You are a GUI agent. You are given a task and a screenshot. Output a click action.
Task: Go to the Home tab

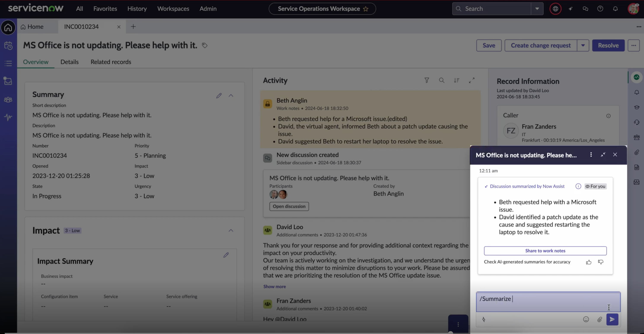coord(32,27)
